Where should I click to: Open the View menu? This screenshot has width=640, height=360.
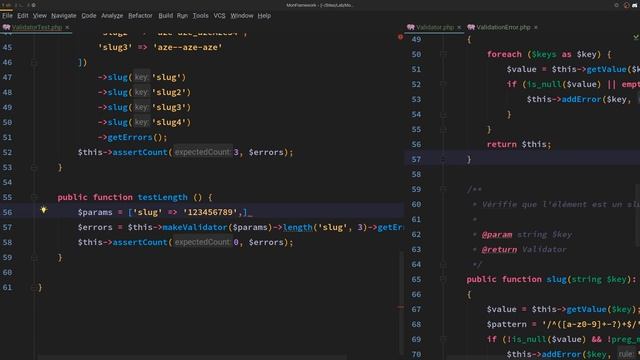click(40, 16)
